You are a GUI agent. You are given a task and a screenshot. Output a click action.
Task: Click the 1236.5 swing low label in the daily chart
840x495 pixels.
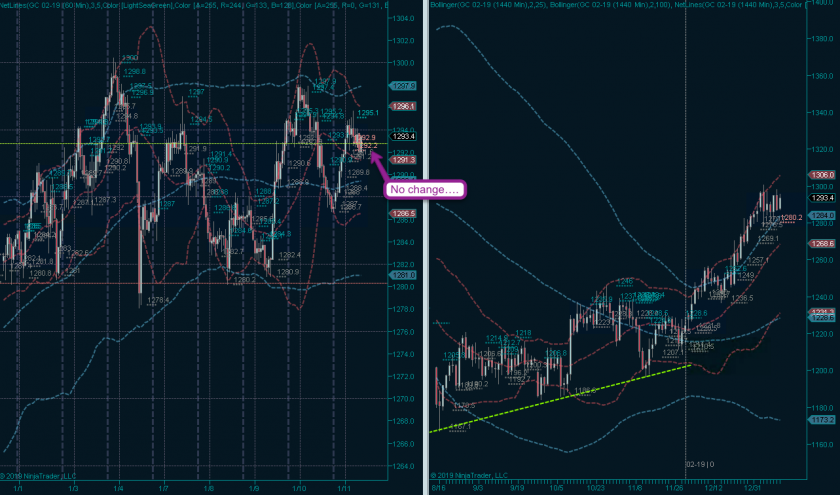click(x=742, y=298)
